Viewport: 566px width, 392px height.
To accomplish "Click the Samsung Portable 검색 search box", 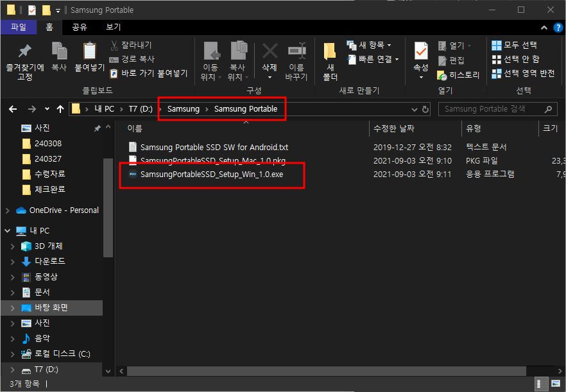I will (x=498, y=109).
